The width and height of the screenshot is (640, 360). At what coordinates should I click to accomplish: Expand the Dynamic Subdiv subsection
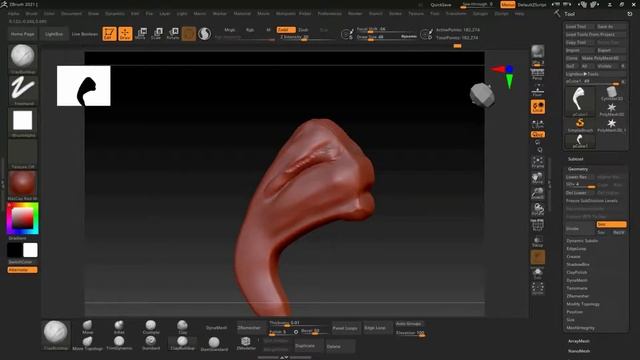[x=582, y=241]
